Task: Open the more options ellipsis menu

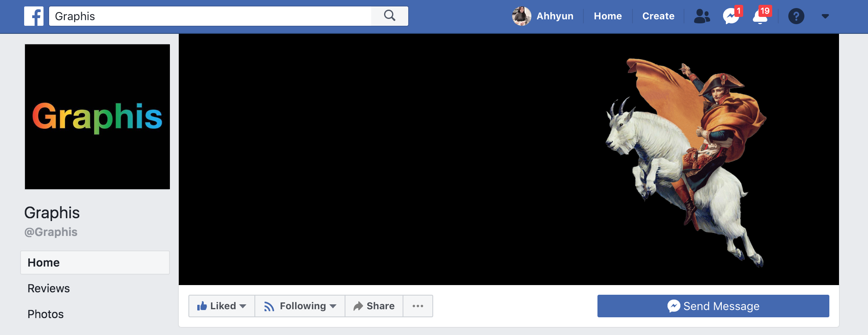Action: coord(418,306)
